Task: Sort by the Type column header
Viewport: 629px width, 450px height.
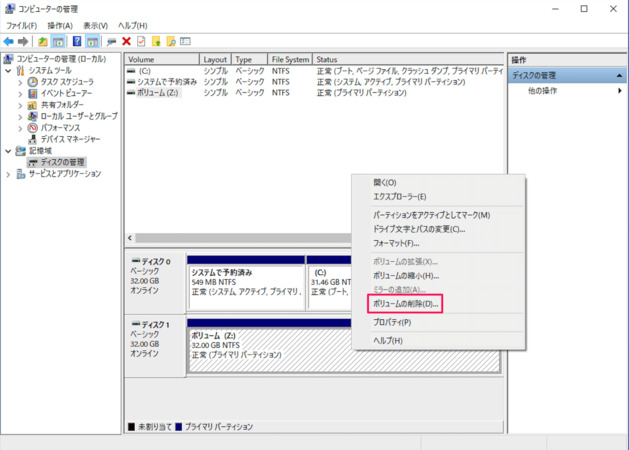Action: [249, 59]
